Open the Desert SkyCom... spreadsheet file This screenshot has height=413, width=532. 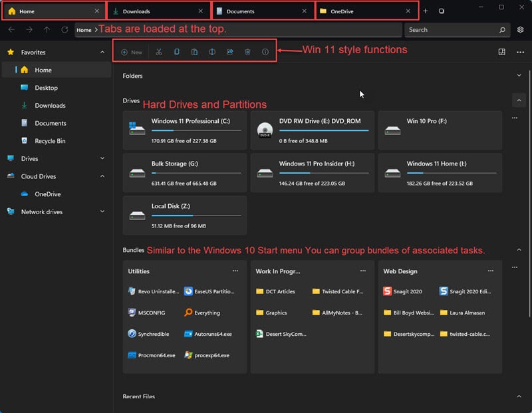281,334
